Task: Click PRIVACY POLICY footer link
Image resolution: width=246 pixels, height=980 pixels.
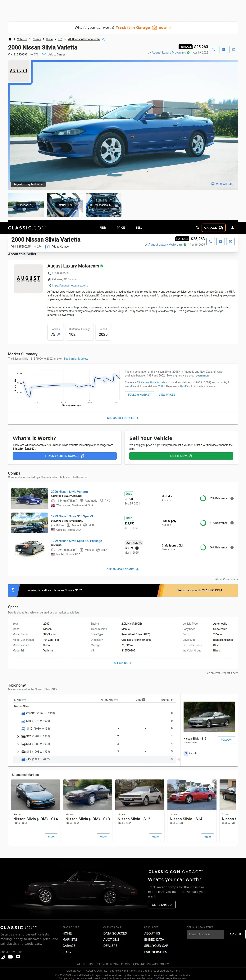Action: (x=158, y=964)
